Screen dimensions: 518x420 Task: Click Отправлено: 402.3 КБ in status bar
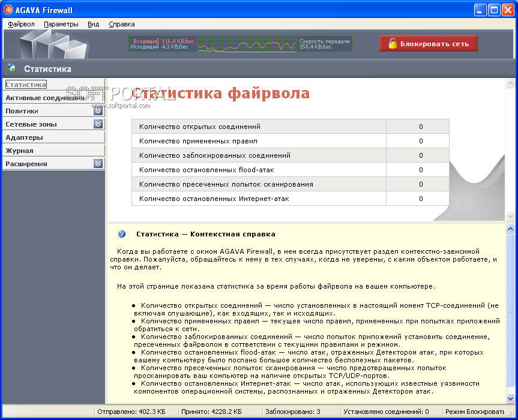[x=131, y=412]
